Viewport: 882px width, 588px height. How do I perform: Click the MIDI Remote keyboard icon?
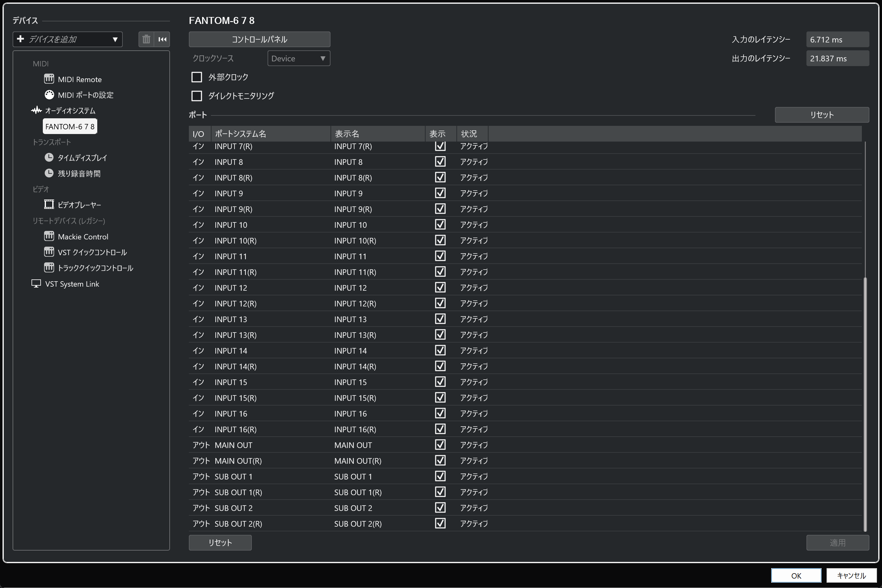point(49,79)
